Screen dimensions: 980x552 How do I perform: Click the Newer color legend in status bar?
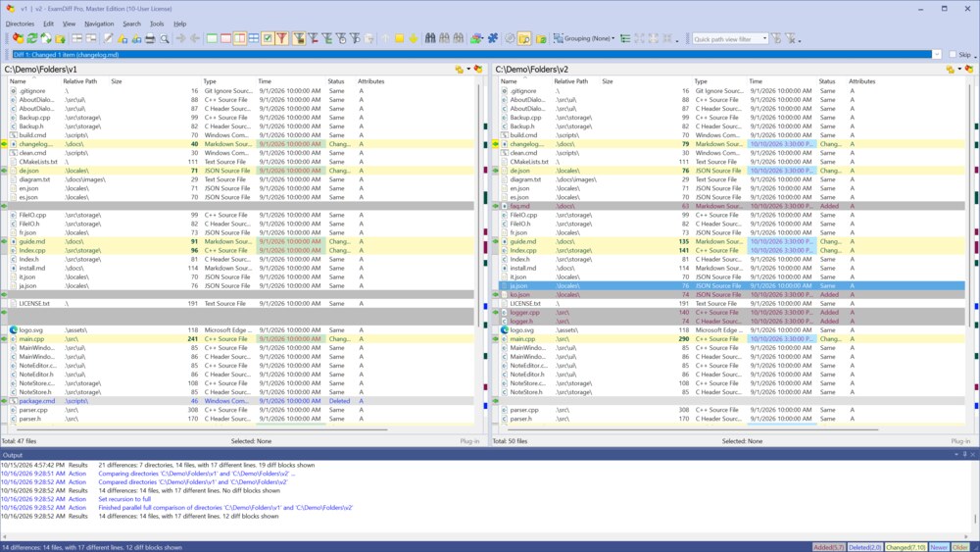(x=939, y=547)
